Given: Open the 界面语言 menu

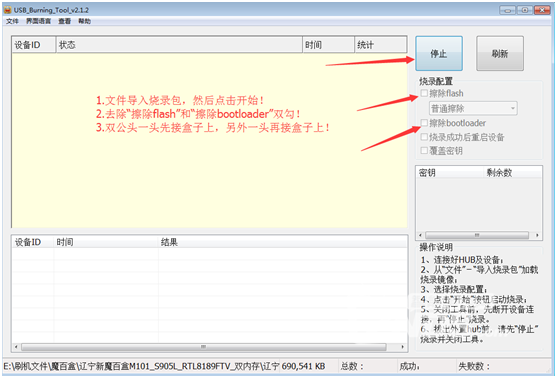Looking at the screenshot, I should [38, 21].
